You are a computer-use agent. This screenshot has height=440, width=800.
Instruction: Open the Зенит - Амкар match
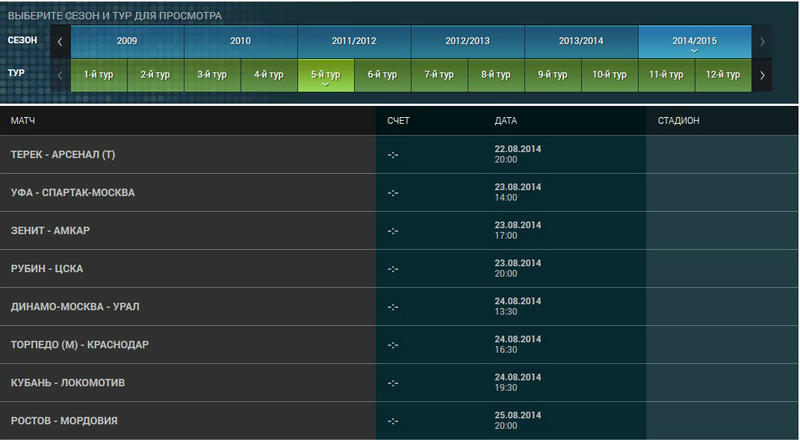50,230
